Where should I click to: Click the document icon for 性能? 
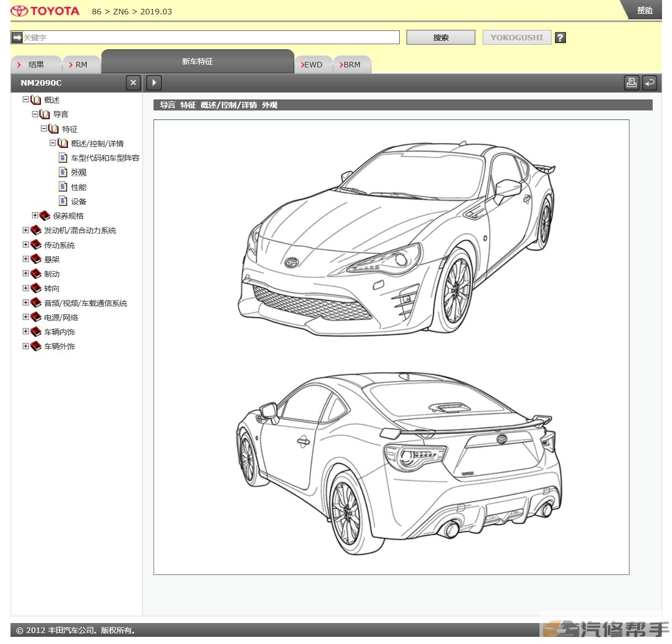tap(63, 187)
